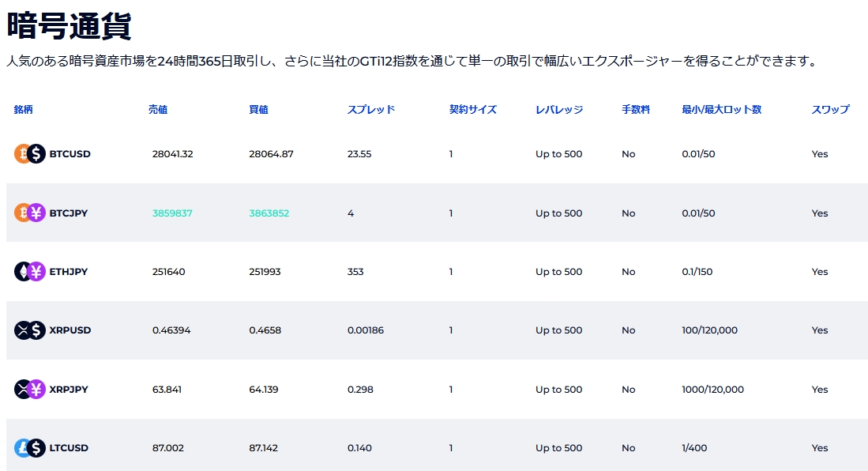
Task: Click the ETHJPY coin pair icon
Action: tap(30, 272)
